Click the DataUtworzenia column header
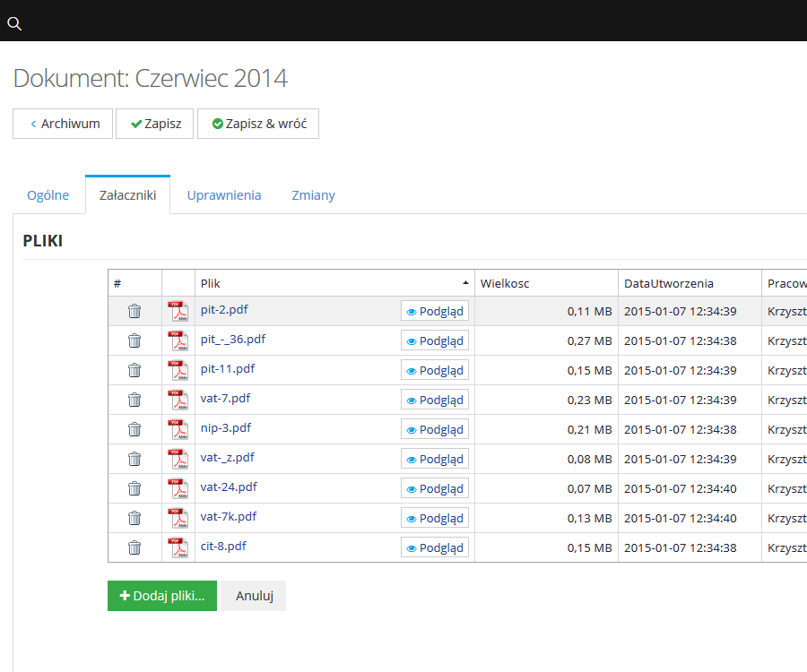807x672 pixels. point(690,283)
